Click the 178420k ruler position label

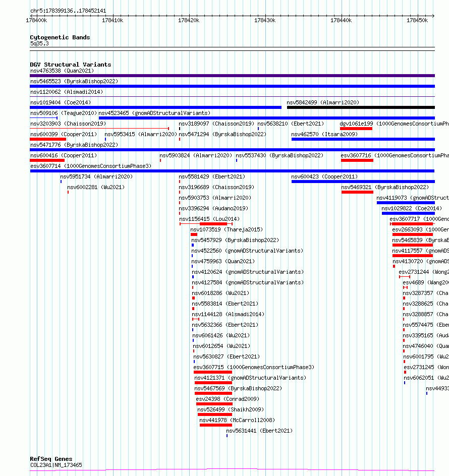click(189, 20)
